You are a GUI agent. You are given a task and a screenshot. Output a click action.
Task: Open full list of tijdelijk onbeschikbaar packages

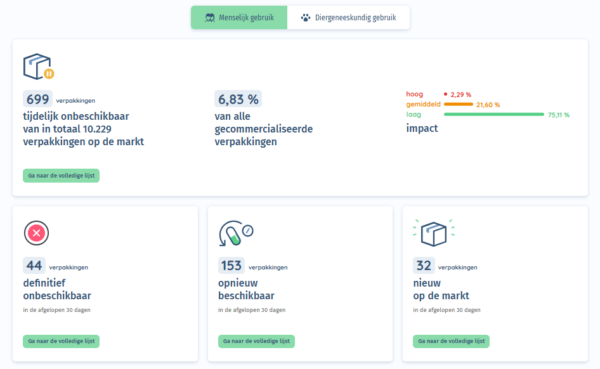click(61, 176)
